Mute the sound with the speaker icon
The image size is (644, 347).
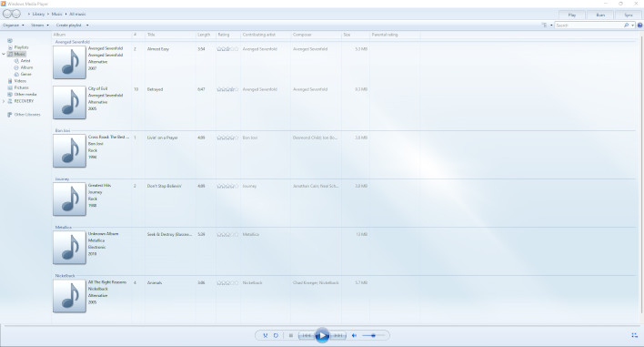[355, 335]
